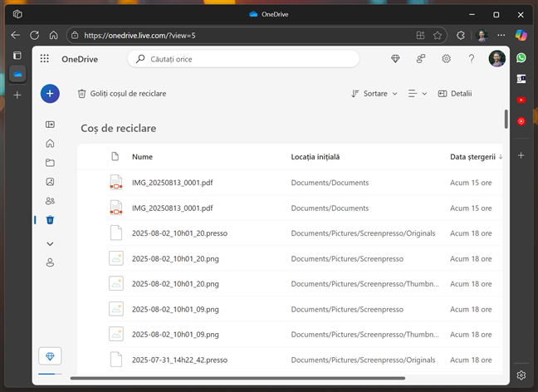Select the Recycle bin icon in sidebar

click(x=50, y=220)
